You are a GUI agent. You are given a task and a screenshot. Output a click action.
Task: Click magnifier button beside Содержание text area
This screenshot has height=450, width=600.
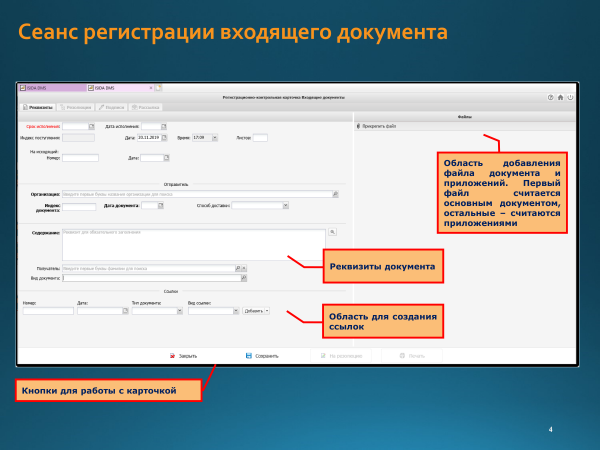coord(333,232)
